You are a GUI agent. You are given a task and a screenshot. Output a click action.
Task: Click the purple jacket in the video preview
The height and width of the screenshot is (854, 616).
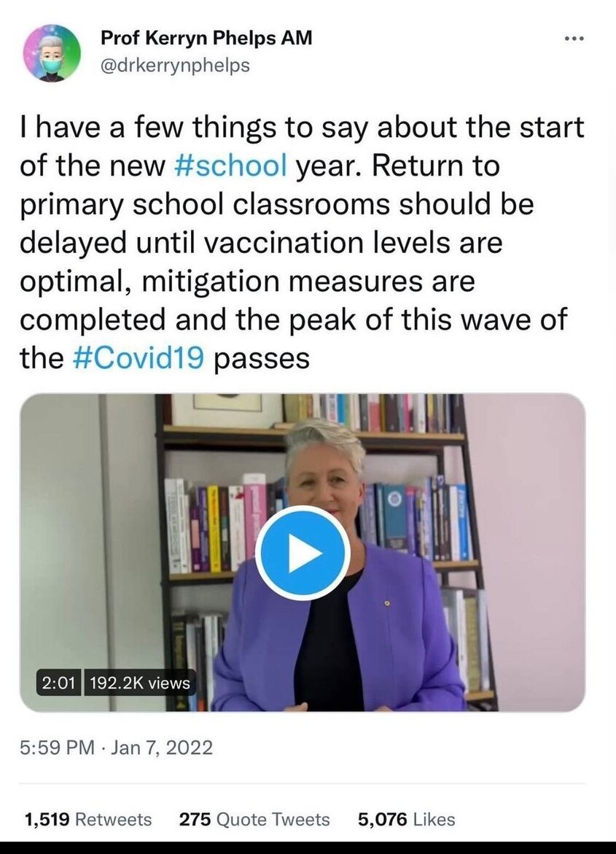(x=408, y=642)
